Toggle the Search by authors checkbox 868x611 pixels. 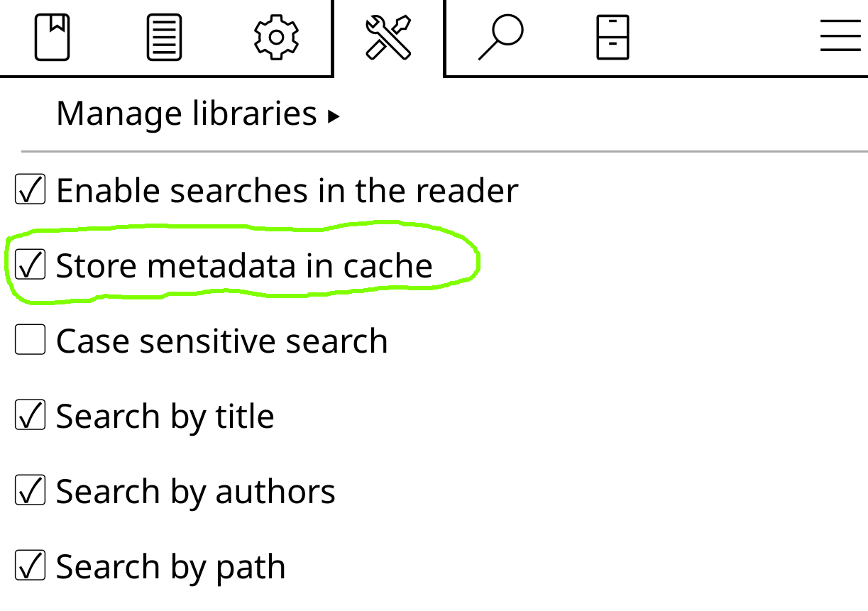click(x=31, y=491)
